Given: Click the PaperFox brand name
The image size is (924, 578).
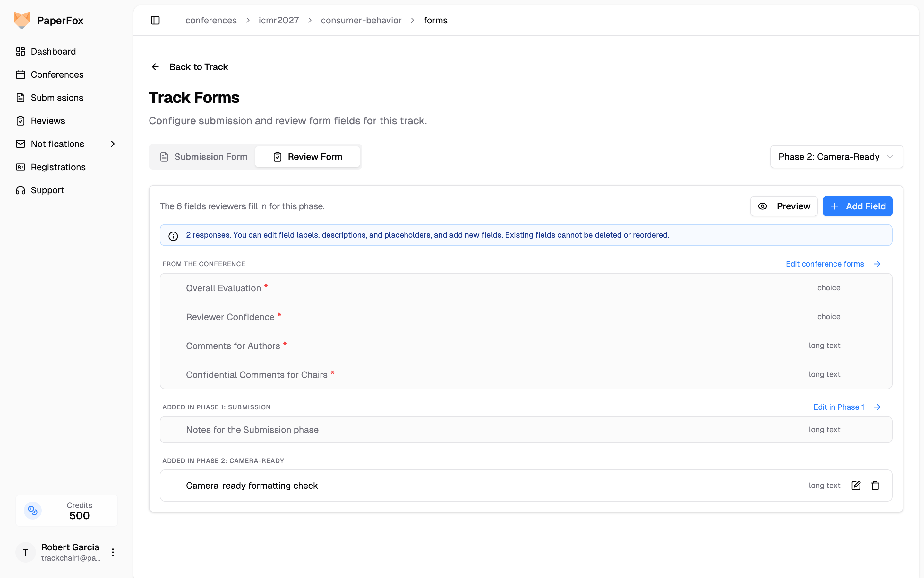Looking at the screenshot, I should point(60,20).
